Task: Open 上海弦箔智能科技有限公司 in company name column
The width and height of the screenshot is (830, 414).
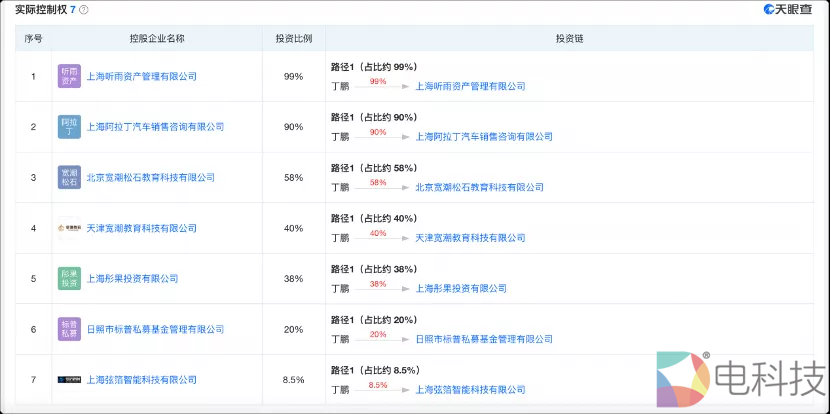Action: pos(141,380)
